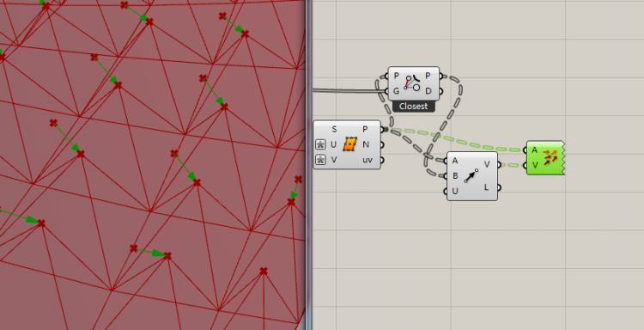
Task: Click the Vector 2Pt arrow icon
Action: click(x=471, y=175)
